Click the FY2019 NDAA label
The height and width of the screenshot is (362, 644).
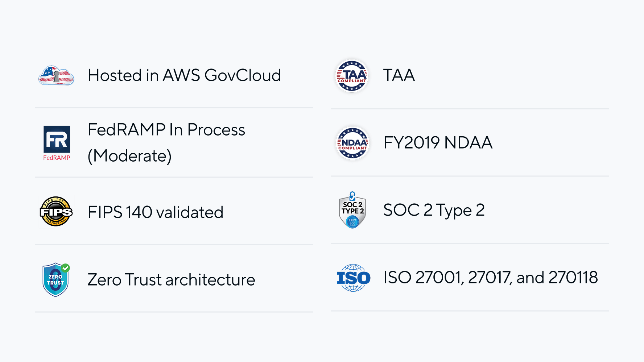tap(438, 142)
